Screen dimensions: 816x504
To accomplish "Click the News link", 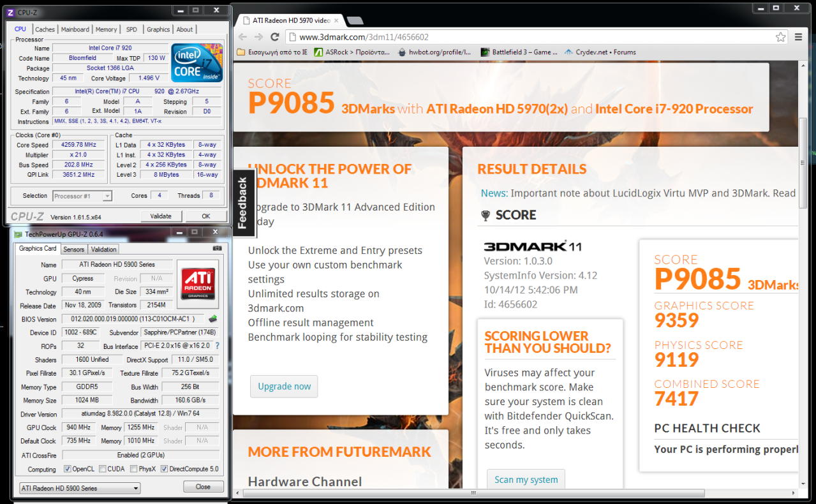I will (494, 193).
